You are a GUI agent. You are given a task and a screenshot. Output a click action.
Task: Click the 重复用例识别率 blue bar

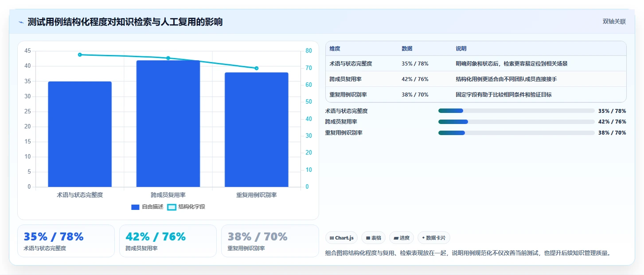[x=256, y=130]
